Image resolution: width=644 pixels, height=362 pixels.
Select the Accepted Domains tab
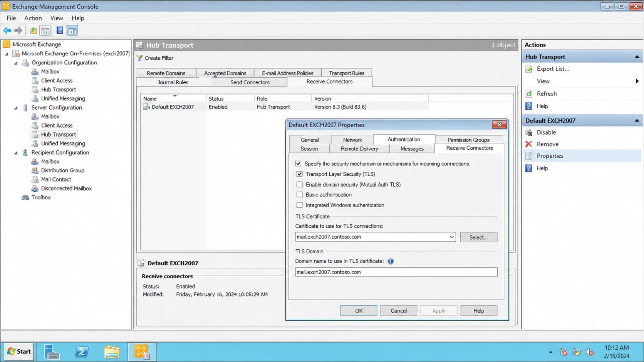[x=225, y=73]
